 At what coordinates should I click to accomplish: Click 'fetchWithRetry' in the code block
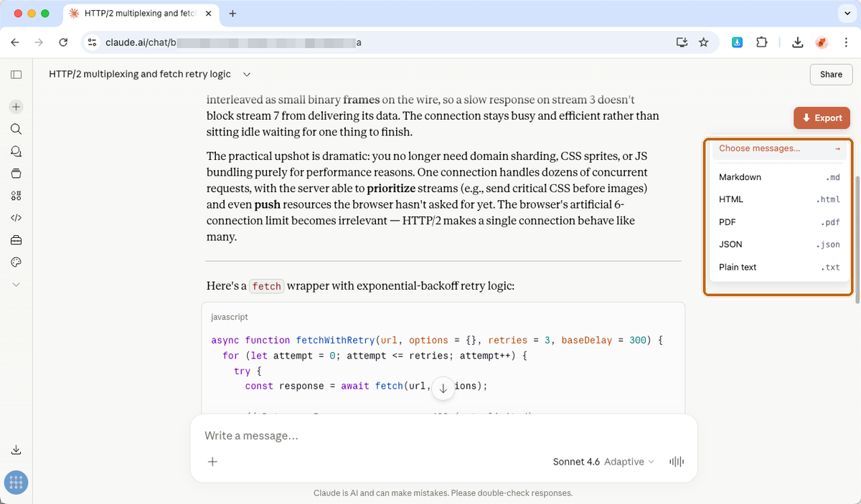click(335, 341)
